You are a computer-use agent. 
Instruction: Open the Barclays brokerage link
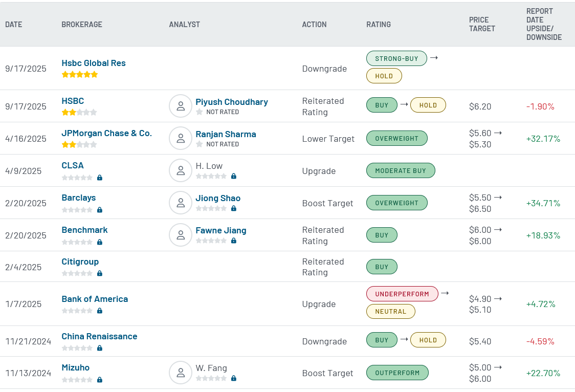[78, 198]
